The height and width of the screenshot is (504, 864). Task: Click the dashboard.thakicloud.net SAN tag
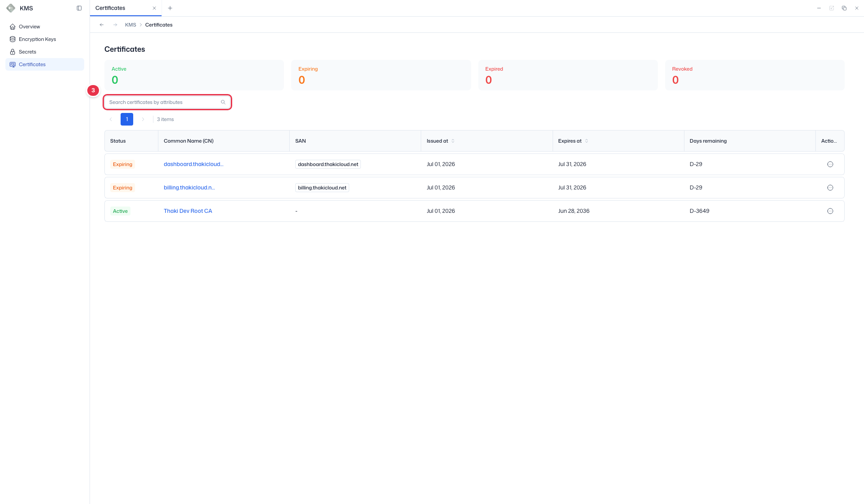[328, 164]
